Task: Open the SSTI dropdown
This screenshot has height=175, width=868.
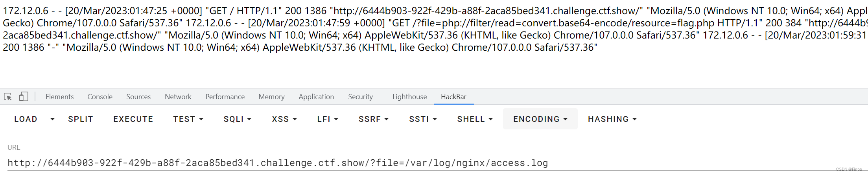Action: tap(423, 119)
